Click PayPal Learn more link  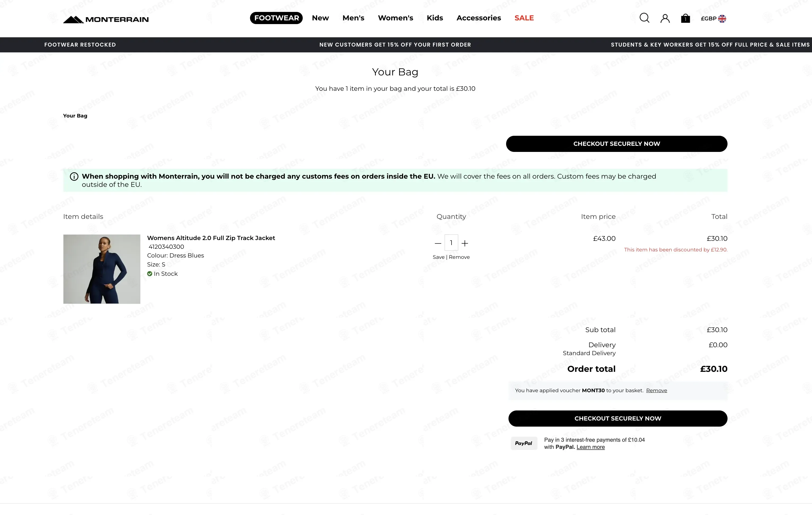click(x=590, y=447)
